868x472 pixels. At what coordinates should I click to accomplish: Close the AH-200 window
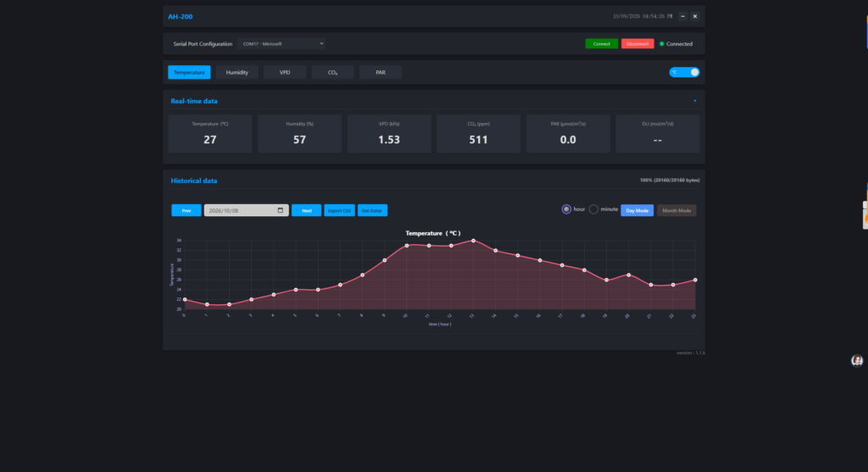point(695,16)
